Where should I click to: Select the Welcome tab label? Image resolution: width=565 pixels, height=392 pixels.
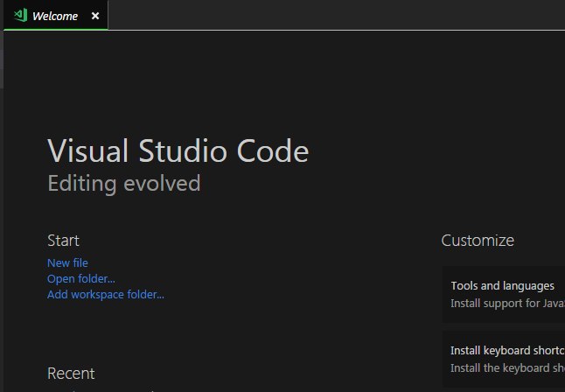pyautogui.click(x=55, y=17)
